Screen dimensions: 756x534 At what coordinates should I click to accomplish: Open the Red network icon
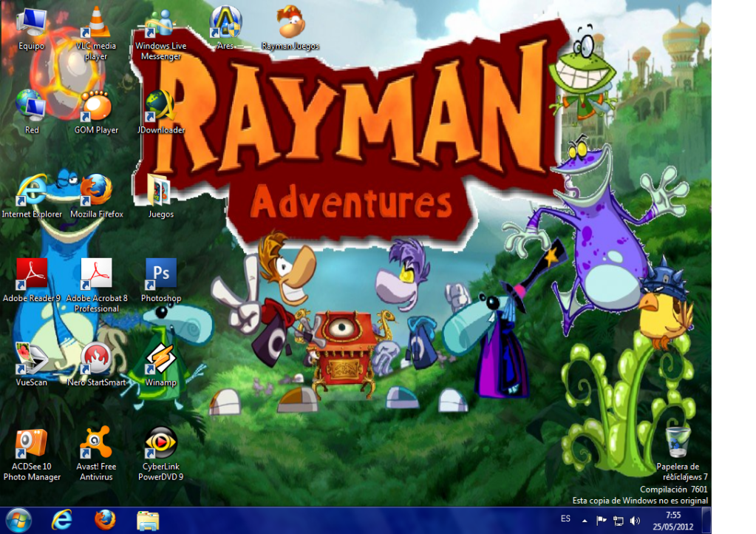[31, 112]
